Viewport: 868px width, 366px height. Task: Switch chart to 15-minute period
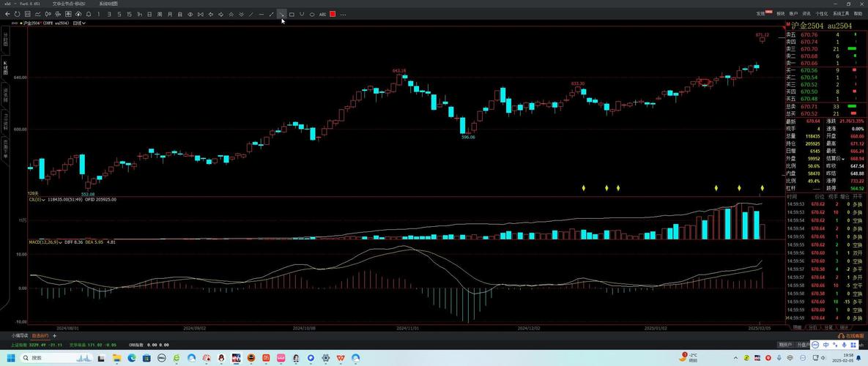click(x=130, y=14)
